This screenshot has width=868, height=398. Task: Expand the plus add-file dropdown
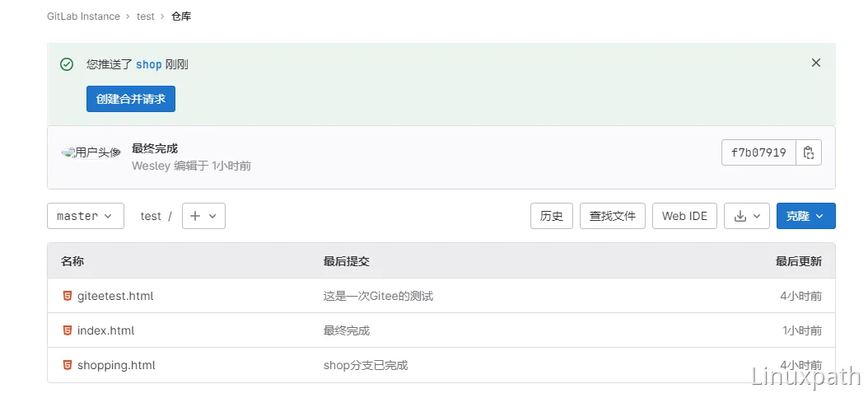[203, 216]
